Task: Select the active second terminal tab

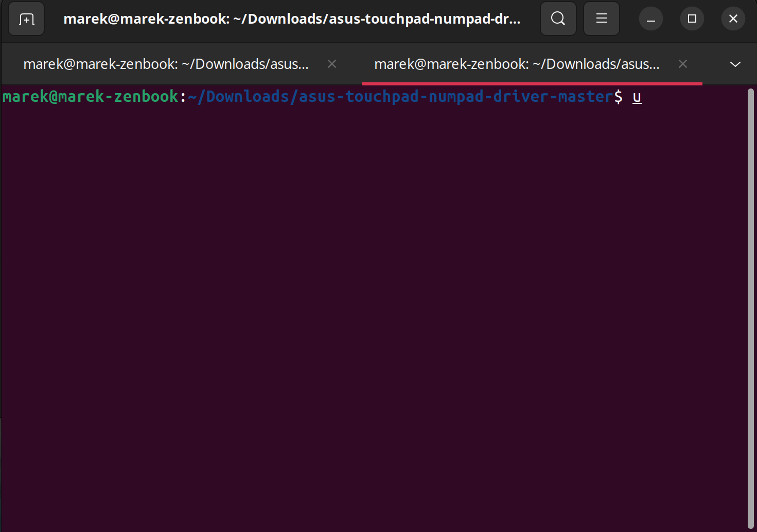Action: point(516,64)
